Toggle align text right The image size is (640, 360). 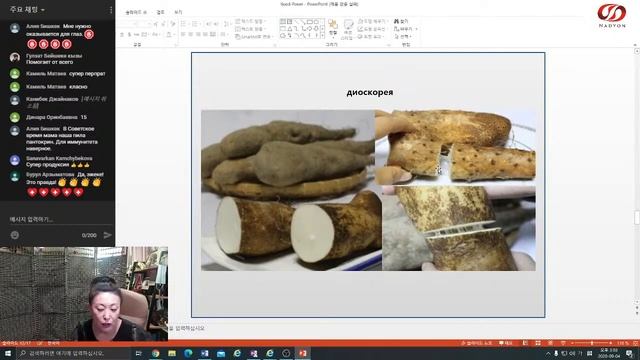[198, 34]
